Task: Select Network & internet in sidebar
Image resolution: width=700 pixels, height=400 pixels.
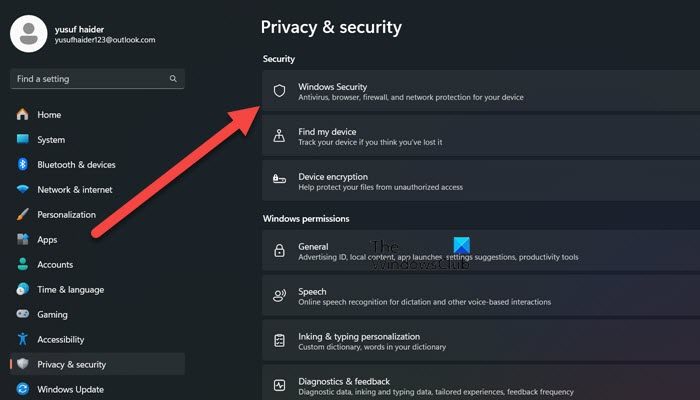Action: tap(74, 190)
